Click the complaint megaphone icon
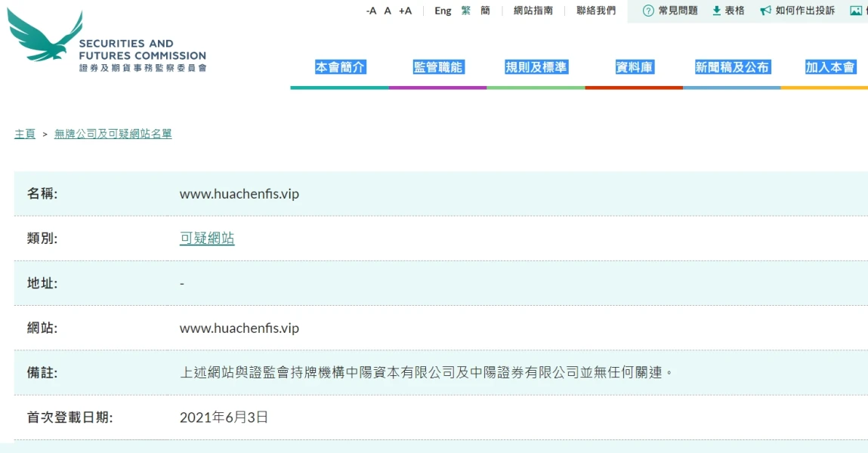This screenshot has width=868, height=453. point(765,11)
